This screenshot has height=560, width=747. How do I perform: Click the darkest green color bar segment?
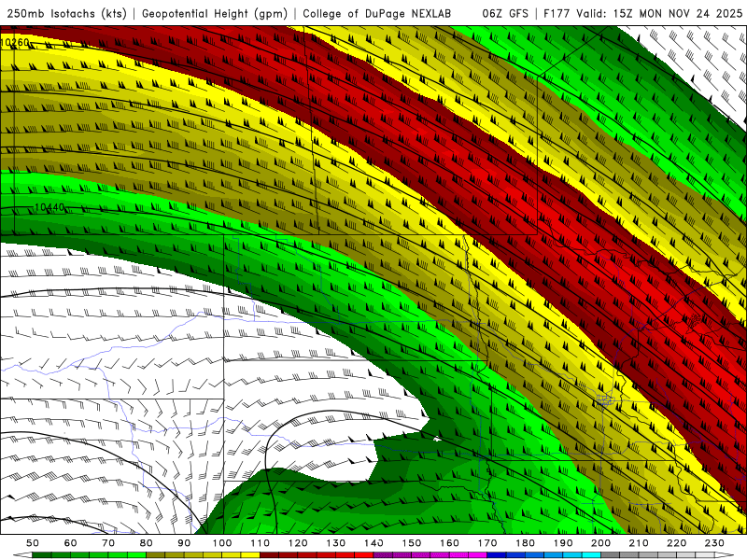pyautogui.click(x=42, y=555)
